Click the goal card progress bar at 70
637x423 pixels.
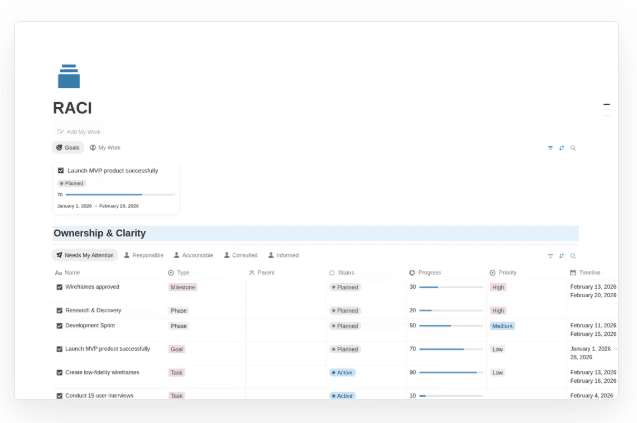[120, 195]
